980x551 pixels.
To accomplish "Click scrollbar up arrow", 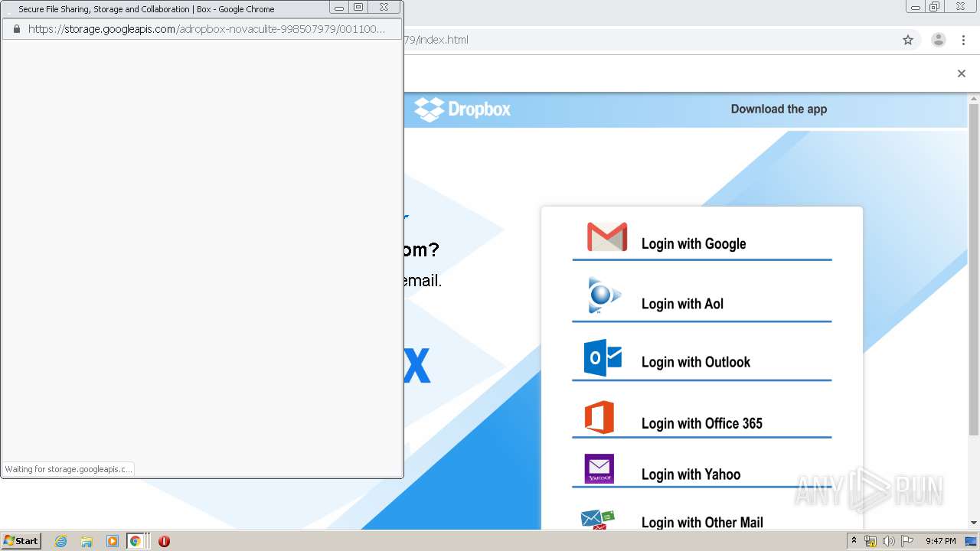I will tap(974, 98).
